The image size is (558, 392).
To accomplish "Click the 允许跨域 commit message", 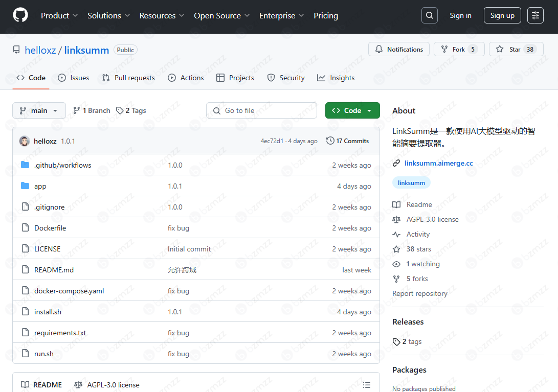I will point(182,270).
